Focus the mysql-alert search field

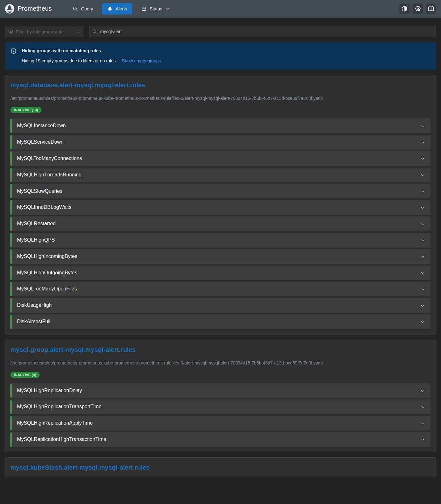262,31
